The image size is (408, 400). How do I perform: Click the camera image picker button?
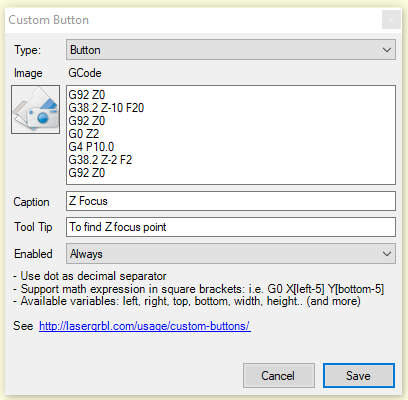pos(35,109)
